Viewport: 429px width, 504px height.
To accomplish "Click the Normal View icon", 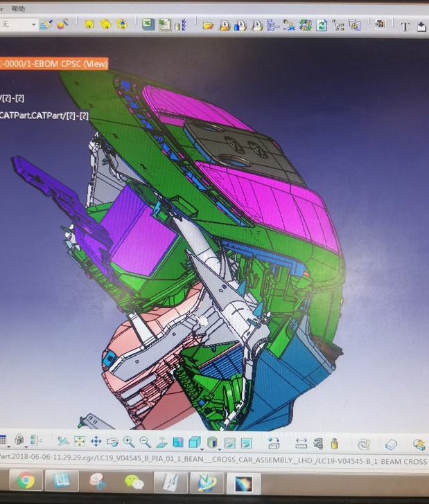I will pyautogui.click(x=161, y=442).
